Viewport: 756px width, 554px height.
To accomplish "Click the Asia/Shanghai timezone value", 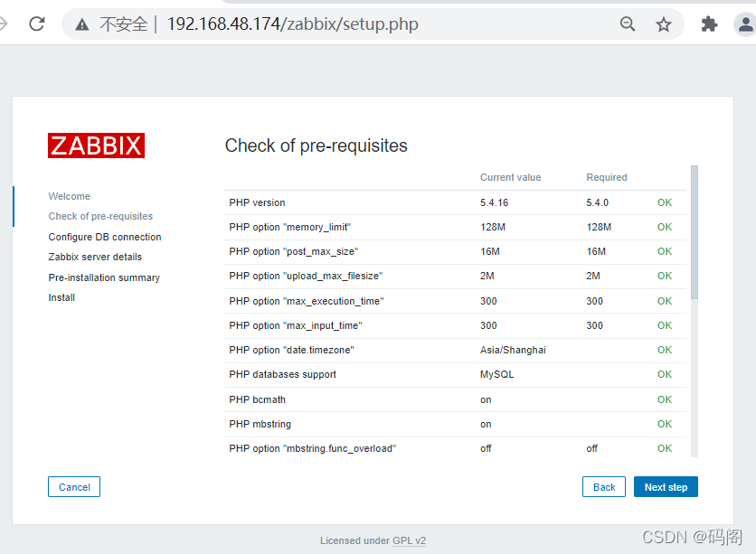I will pyautogui.click(x=513, y=350).
